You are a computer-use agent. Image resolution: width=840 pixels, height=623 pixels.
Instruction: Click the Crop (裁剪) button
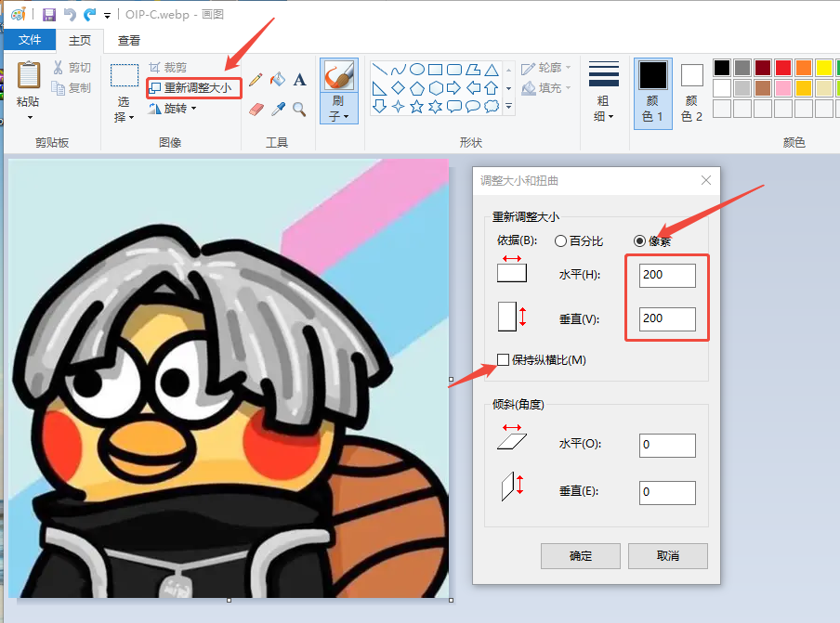pyautogui.click(x=167, y=68)
